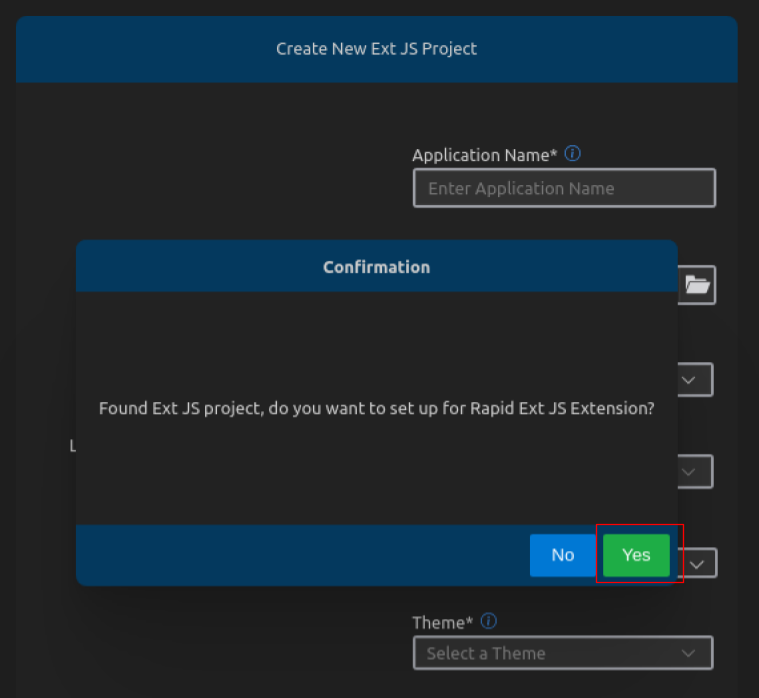Click the Create New Ext JS Project header
759x698 pixels.
pyautogui.click(x=376, y=48)
